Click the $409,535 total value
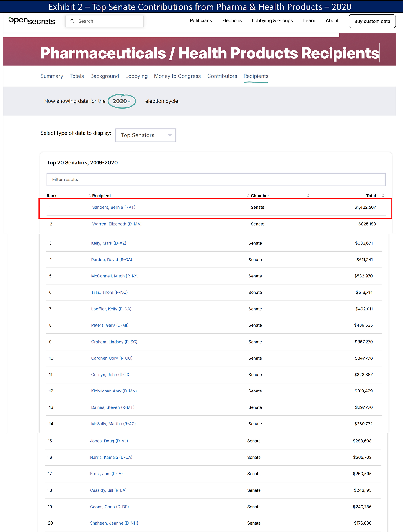Image resolution: width=403 pixels, height=532 pixels. coord(363,325)
